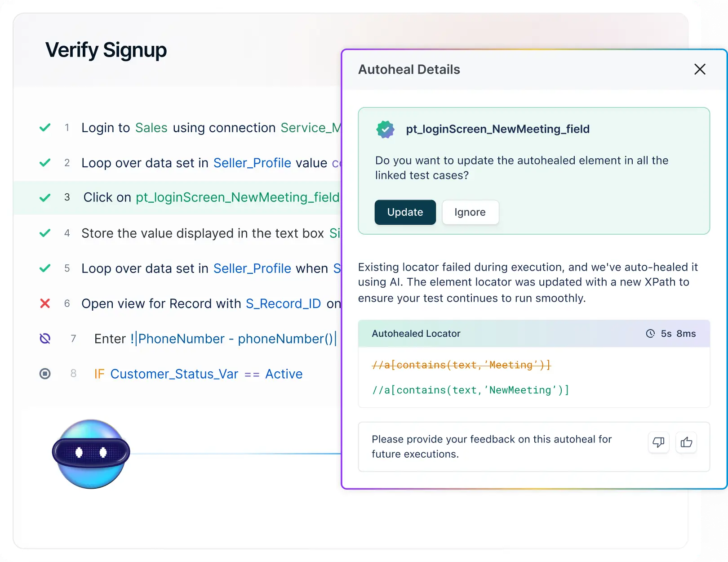Click the verified badge icon next to pt_loginScreen_NewMeeting_field
This screenshot has width=728, height=562.
(x=384, y=129)
